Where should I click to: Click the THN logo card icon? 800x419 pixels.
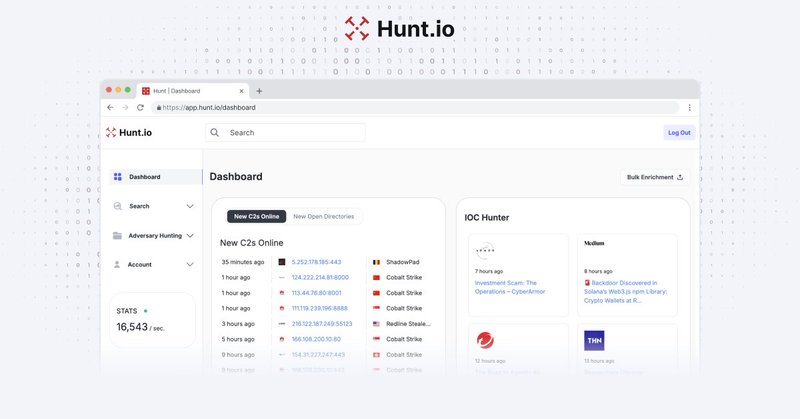(594, 340)
